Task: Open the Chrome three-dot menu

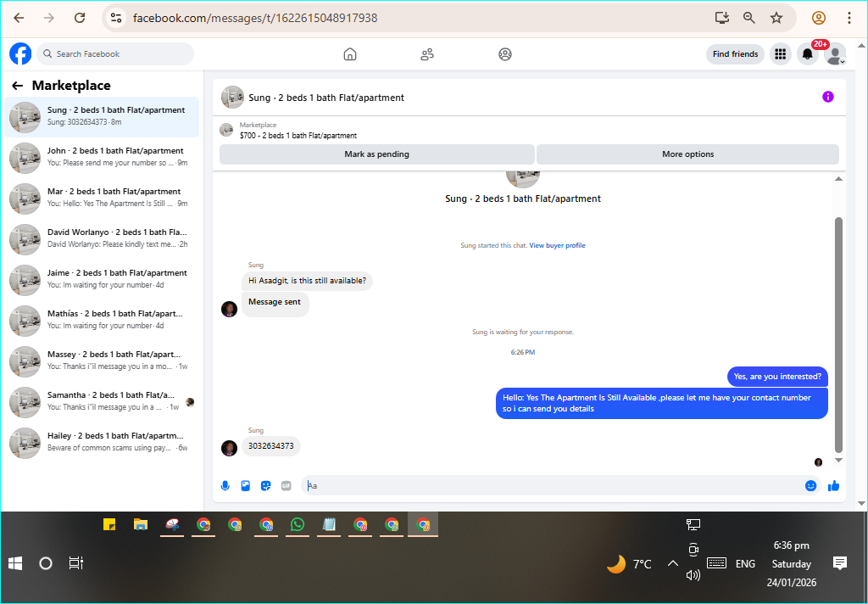Action: [x=849, y=18]
